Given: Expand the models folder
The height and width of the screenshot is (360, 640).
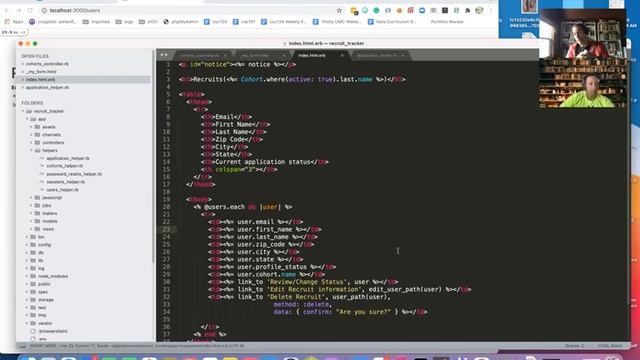Looking at the screenshot, I should [x=31, y=221].
